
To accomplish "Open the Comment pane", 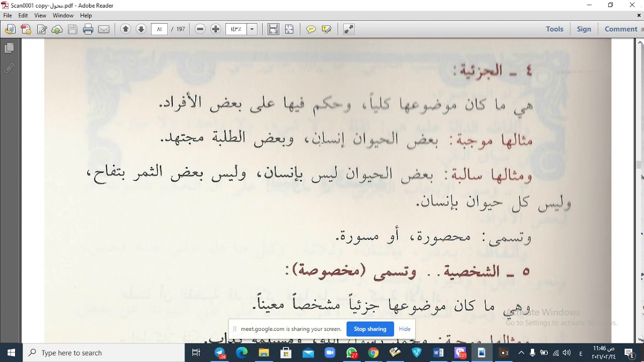I will point(621,29).
